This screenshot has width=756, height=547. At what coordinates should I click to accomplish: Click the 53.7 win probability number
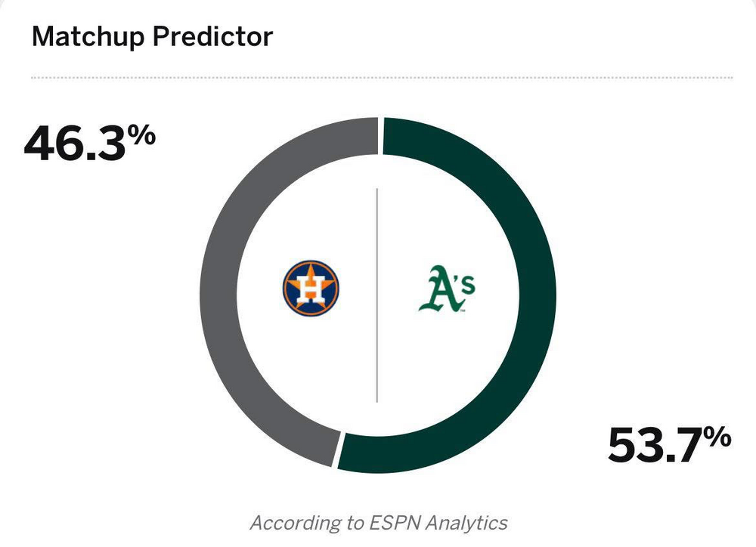[x=655, y=445]
